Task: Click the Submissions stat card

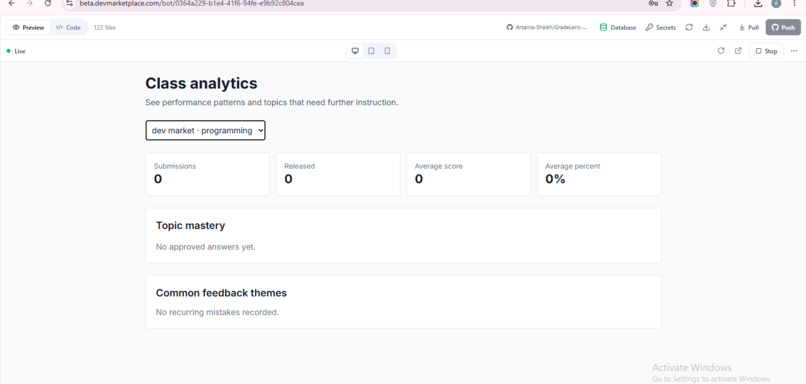Action: (x=208, y=174)
